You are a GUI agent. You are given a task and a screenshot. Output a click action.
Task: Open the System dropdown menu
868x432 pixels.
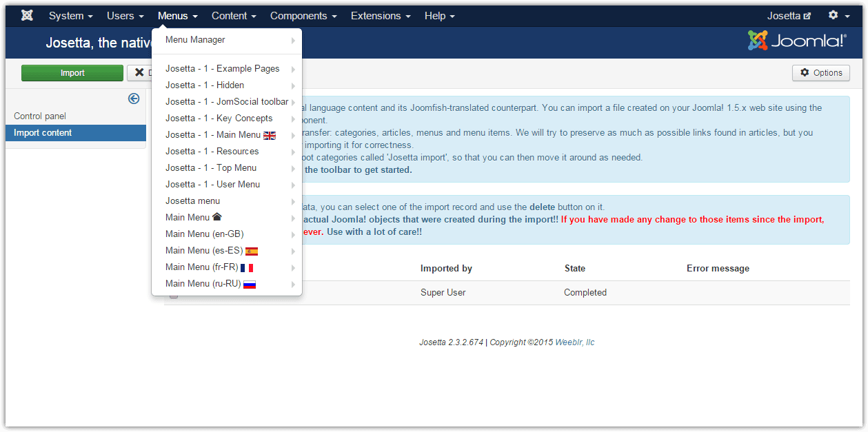[71, 16]
